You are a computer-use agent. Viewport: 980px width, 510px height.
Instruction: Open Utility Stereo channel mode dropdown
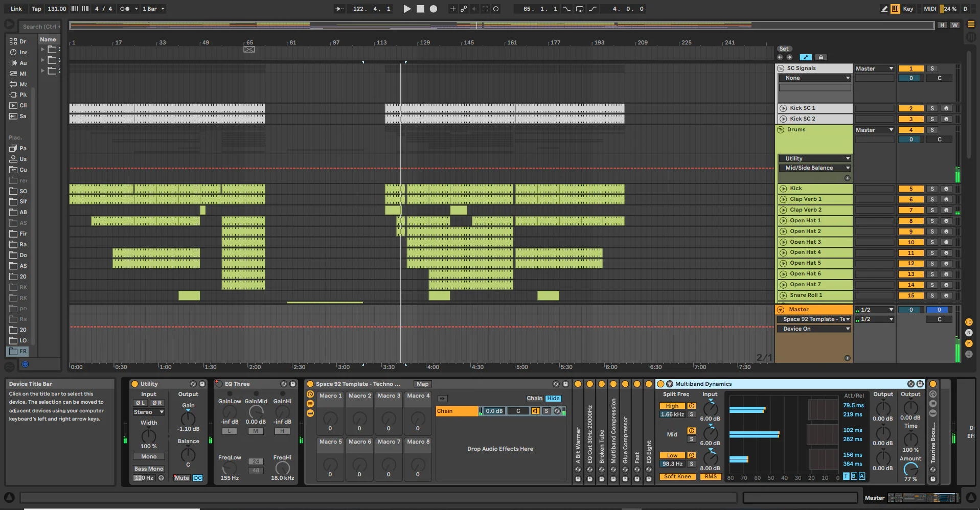(x=148, y=412)
